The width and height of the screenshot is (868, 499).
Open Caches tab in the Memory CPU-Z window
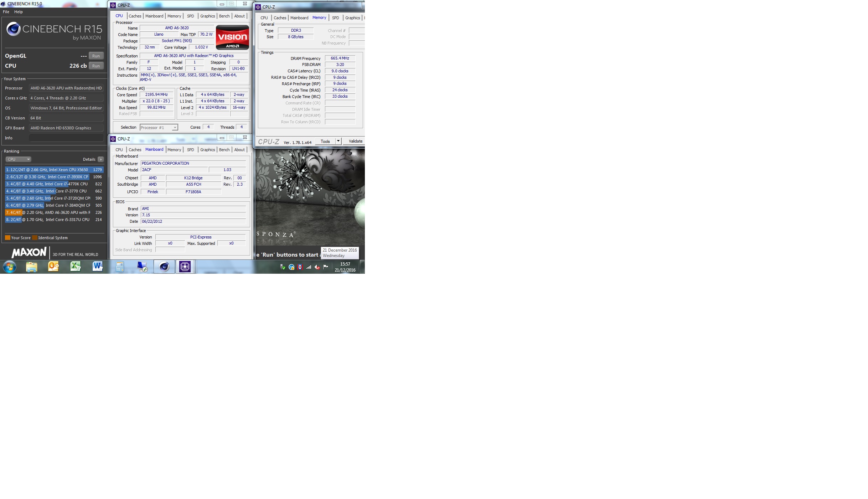(x=280, y=18)
